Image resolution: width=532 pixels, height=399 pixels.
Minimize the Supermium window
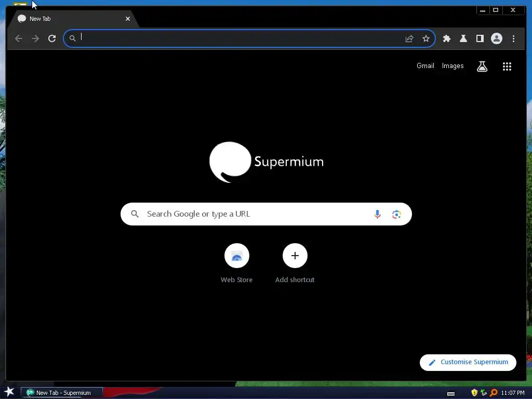click(x=483, y=10)
